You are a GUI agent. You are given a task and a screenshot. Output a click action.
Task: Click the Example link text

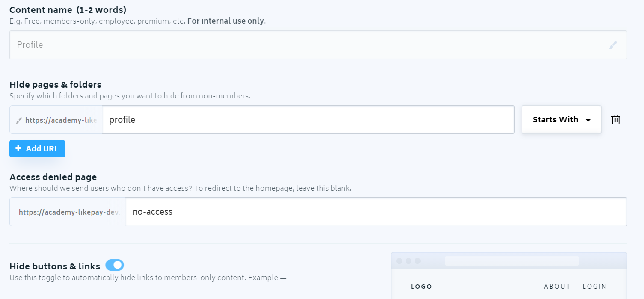[x=263, y=278]
